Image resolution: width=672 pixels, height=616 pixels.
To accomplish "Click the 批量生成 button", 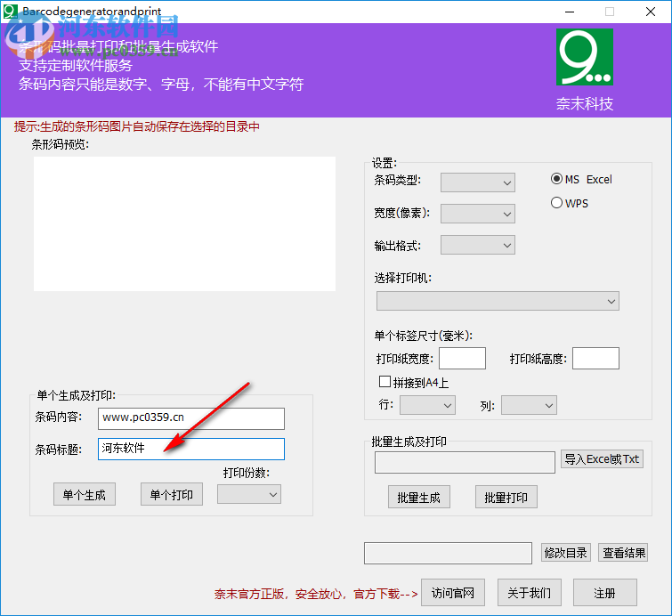I will [418, 498].
